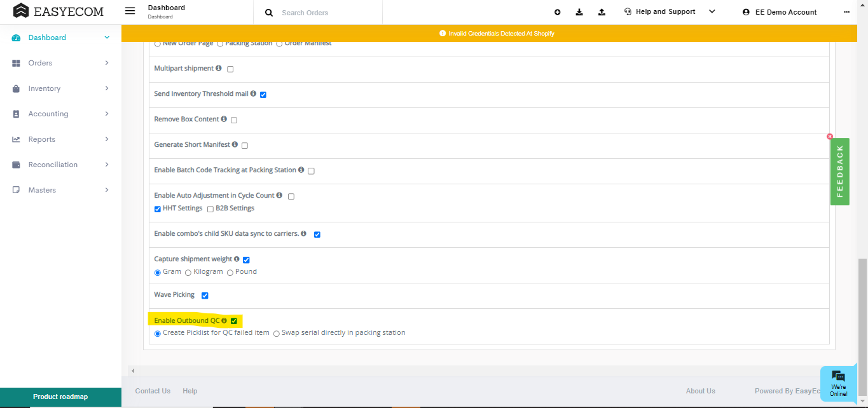
Task: Click info icon beside Enable Auto Adjustment in Cycle Count
Action: click(x=280, y=195)
